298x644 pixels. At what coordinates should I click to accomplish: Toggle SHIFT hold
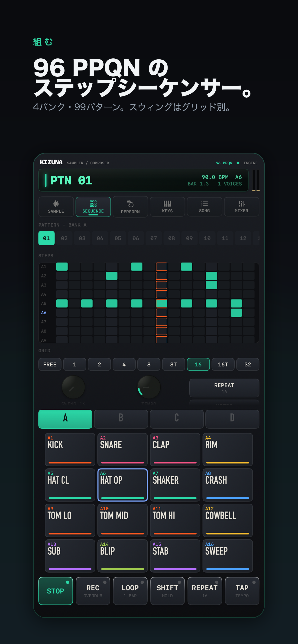click(x=167, y=591)
